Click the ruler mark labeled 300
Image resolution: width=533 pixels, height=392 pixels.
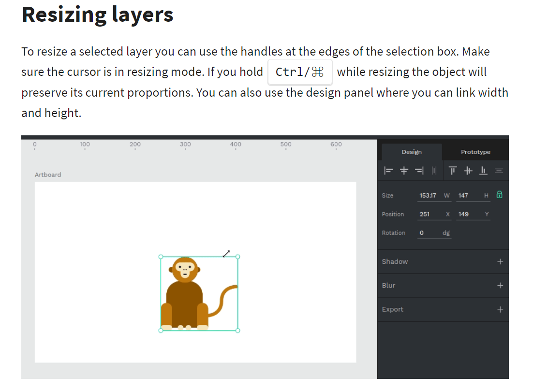(x=185, y=145)
